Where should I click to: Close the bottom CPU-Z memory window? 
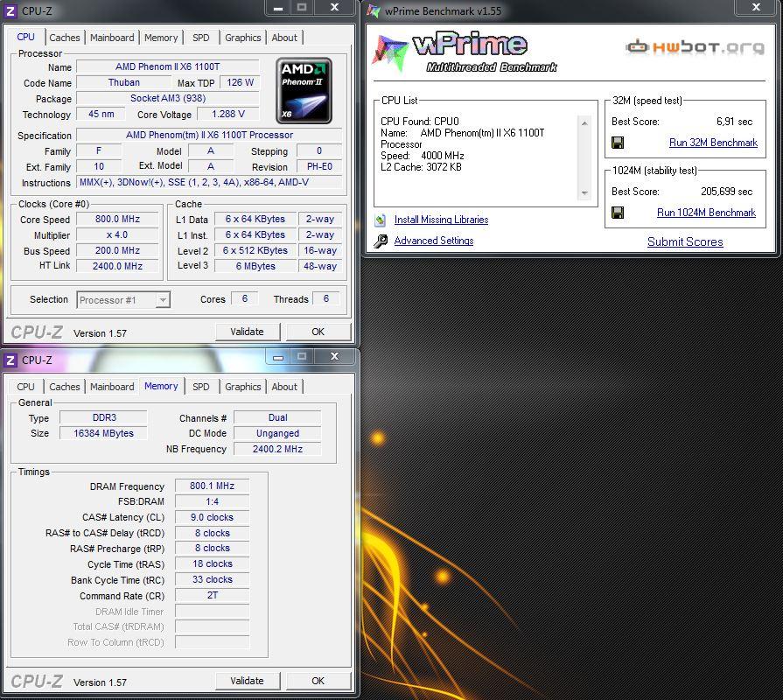pos(334,356)
